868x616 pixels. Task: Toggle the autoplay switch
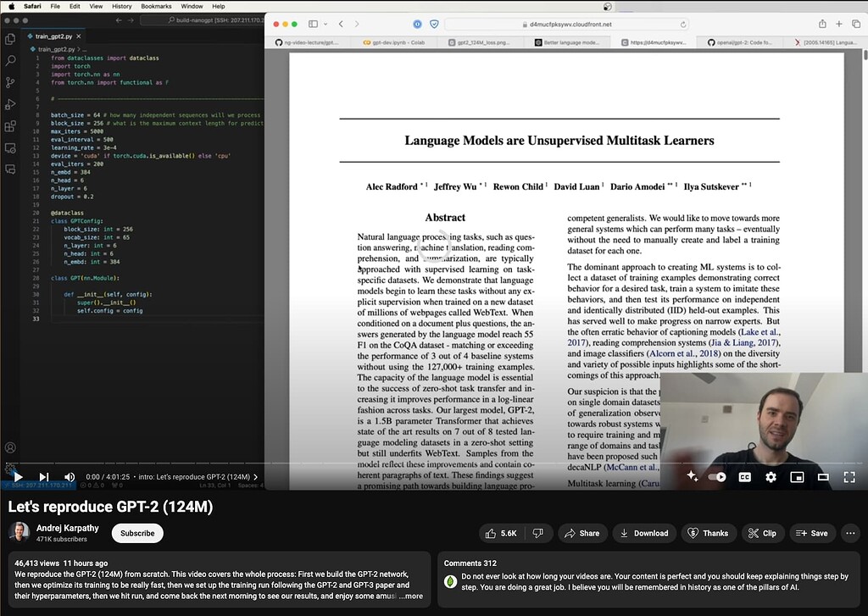pos(717,477)
